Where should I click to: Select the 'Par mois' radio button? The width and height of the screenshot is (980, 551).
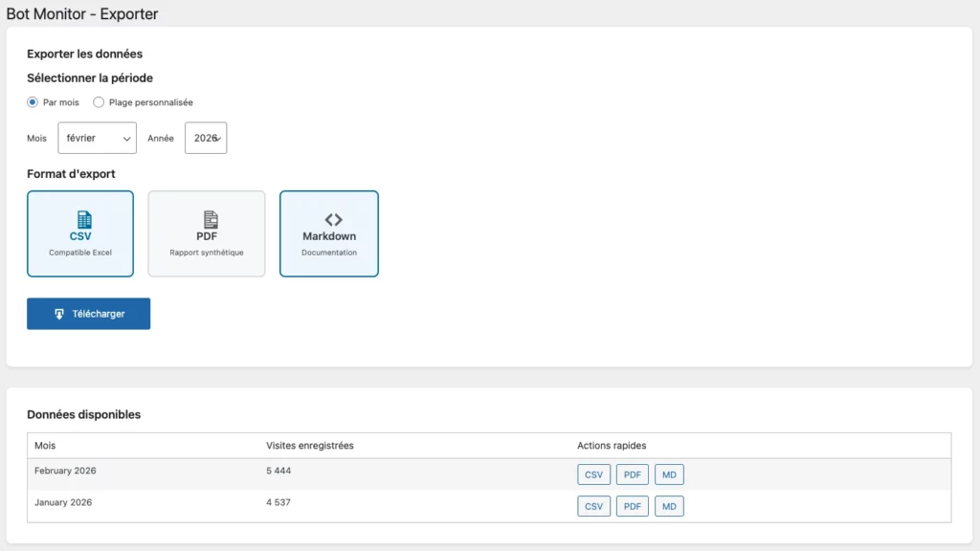[33, 101]
